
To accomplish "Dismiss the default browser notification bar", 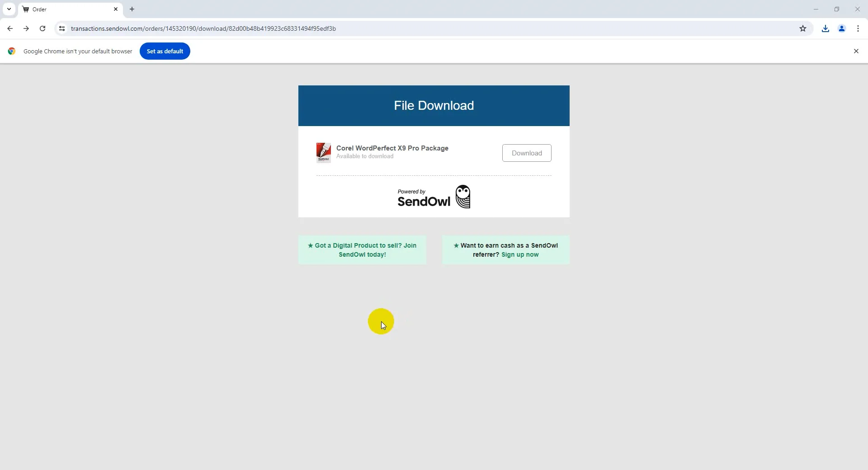I will [x=856, y=51].
